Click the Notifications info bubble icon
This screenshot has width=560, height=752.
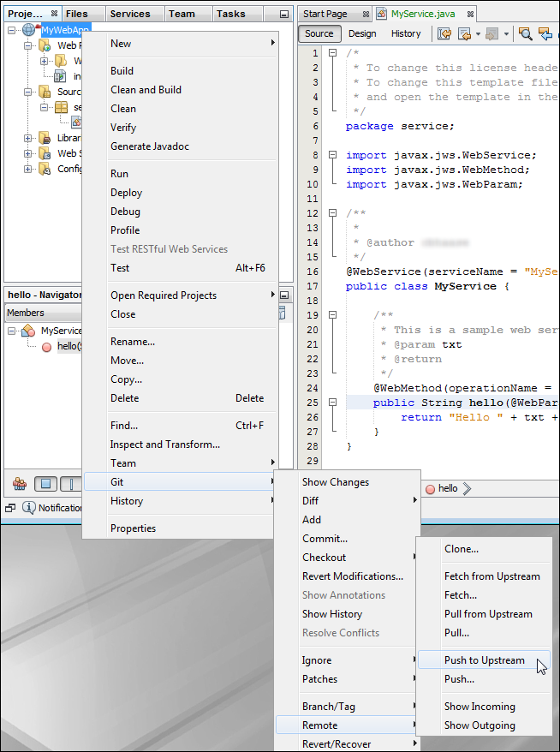tap(29, 507)
